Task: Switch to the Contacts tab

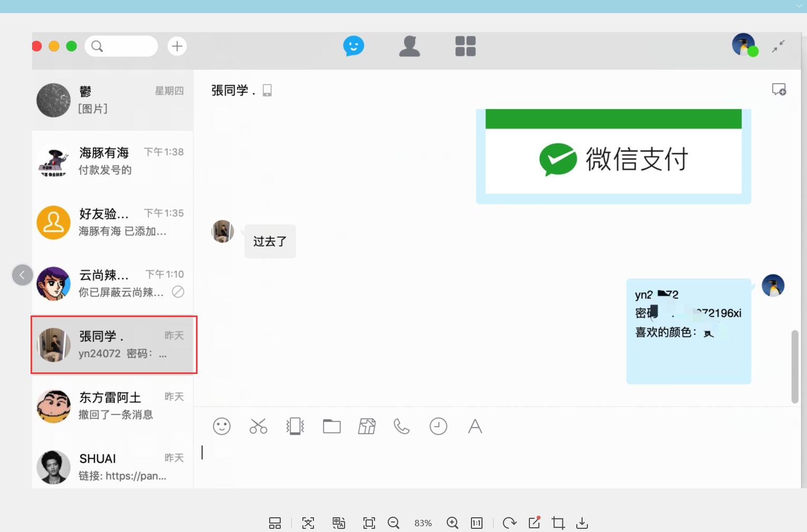Action: [409, 46]
